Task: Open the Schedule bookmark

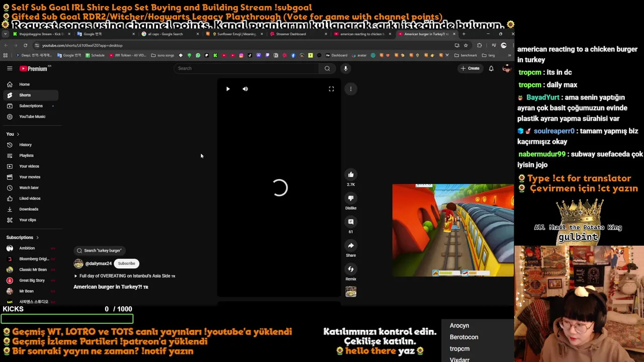Action: point(95,55)
